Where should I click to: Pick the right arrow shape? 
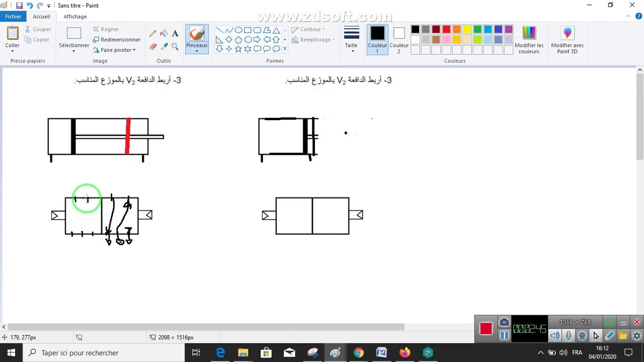(257, 39)
